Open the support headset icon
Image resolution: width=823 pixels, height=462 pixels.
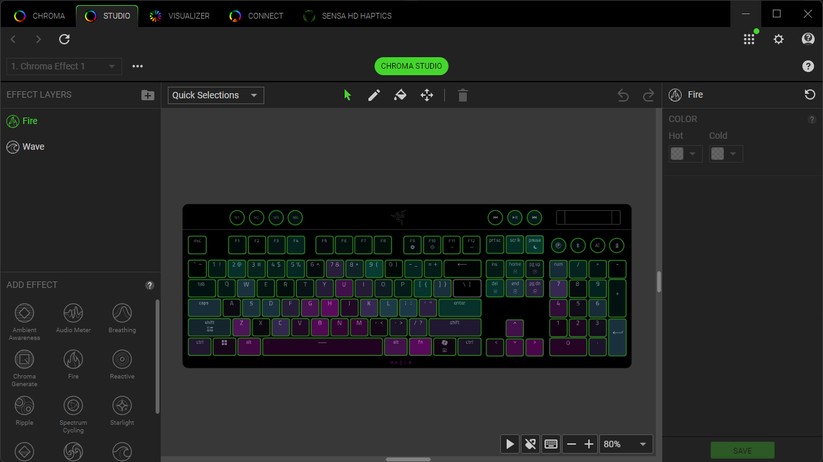point(808,39)
